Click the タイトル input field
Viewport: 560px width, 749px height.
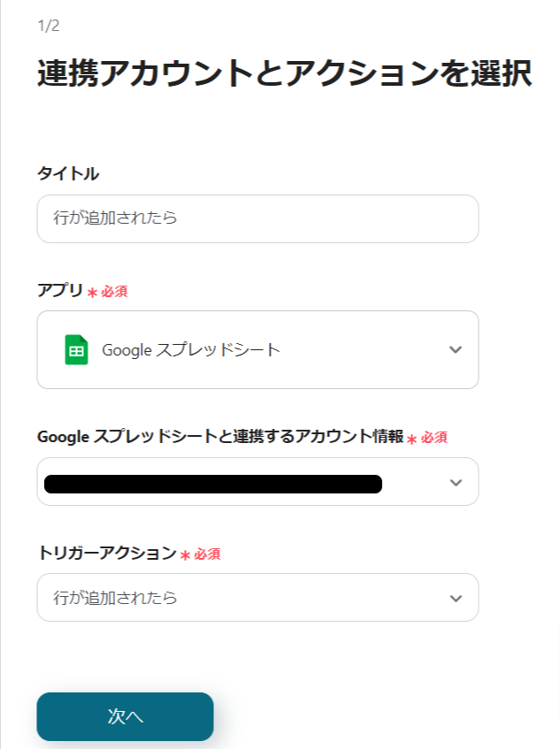click(x=257, y=218)
